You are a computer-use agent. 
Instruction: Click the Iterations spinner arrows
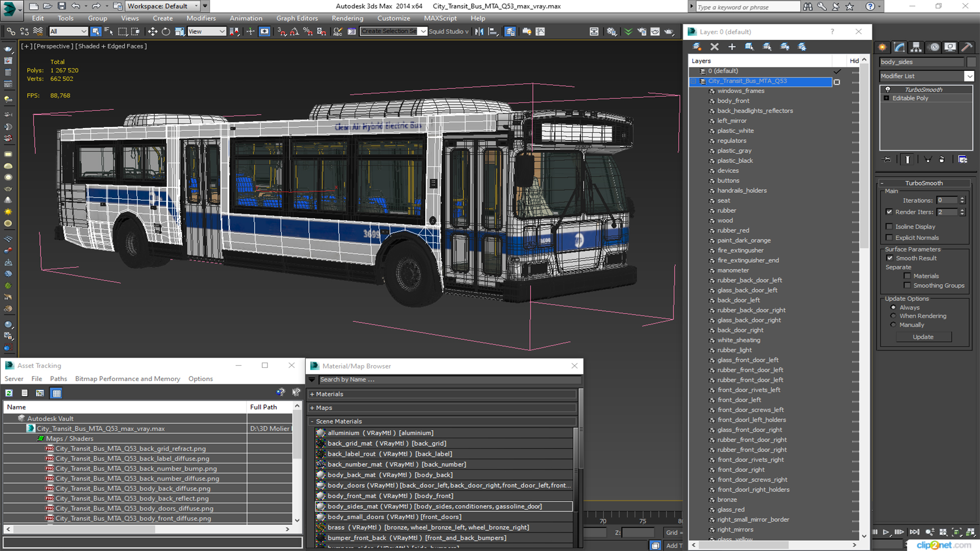click(962, 201)
